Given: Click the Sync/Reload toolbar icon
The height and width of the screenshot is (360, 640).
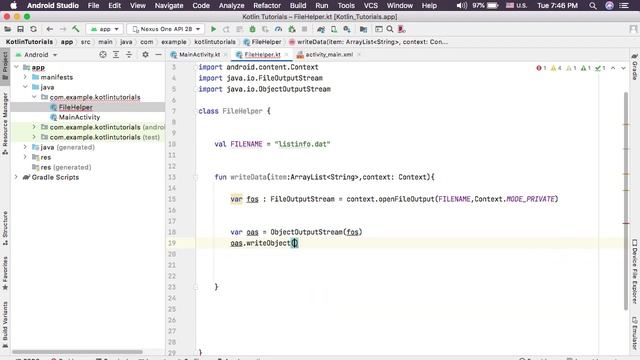Looking at the screenshot, I should click(33, 29).
